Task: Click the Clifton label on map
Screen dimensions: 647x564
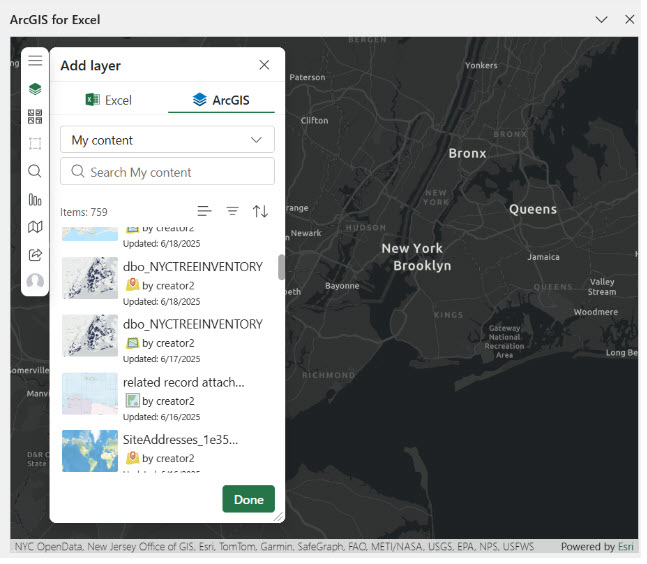Action: tap(314, 120)
